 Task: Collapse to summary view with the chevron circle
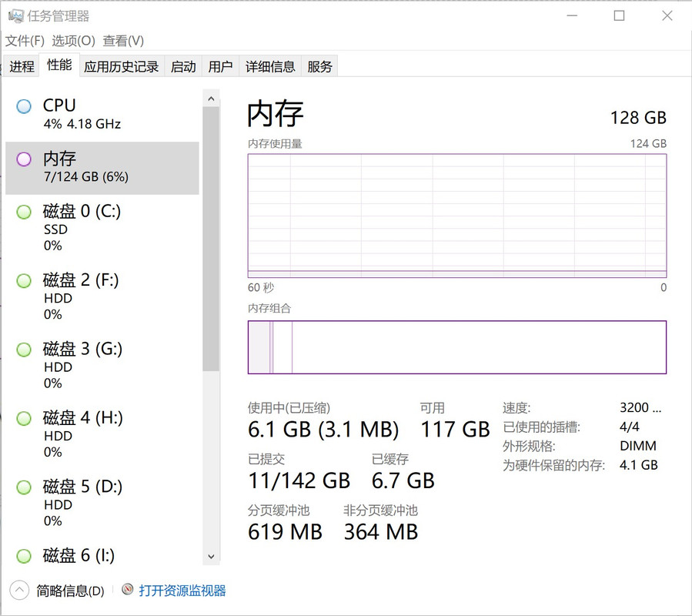click(x=19, y=590)
